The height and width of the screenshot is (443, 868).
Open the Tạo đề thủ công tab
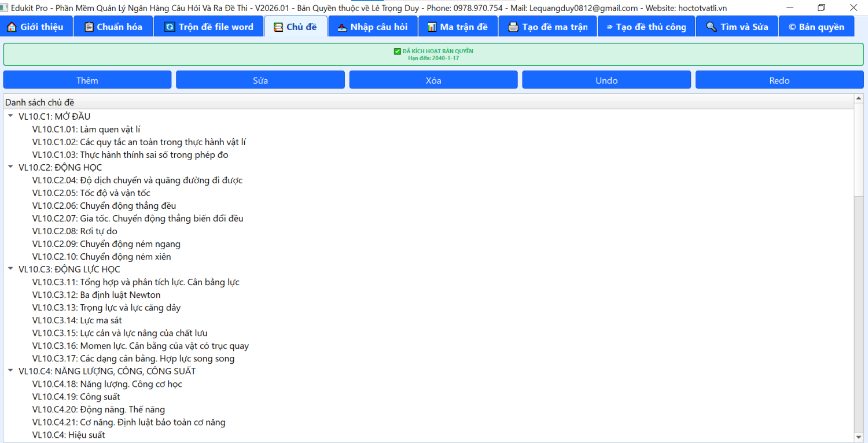[x=646, y=27]
